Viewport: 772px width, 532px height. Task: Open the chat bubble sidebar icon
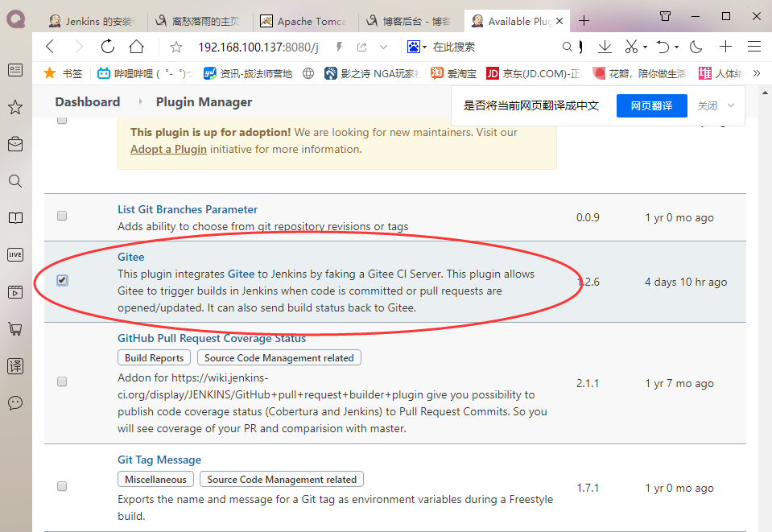[x=15, y=403]
